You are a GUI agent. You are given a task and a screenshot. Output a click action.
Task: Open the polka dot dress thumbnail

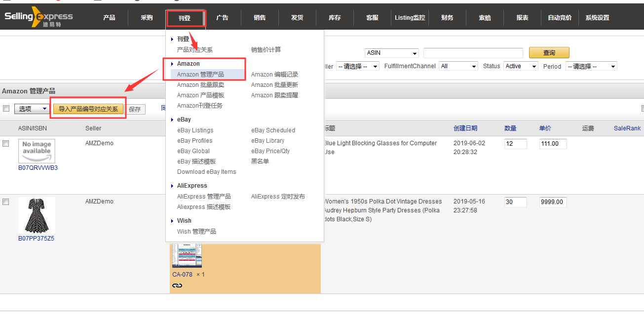click(x=37, y=215)
